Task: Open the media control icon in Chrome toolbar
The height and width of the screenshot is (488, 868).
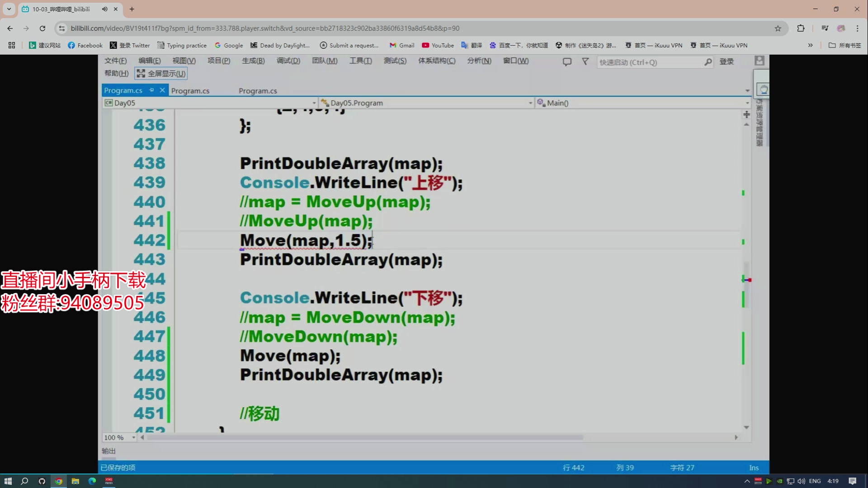Action: 825,28
